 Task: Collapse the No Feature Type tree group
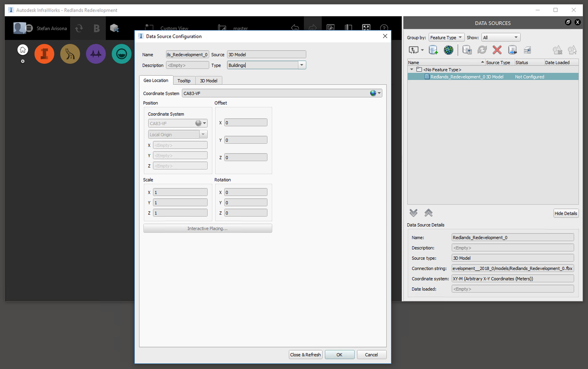click(x=412, y=69)
